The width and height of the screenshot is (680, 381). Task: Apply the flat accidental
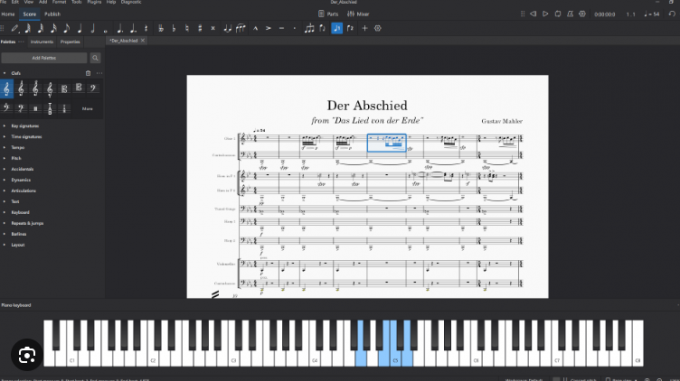[x=174, y=29]
